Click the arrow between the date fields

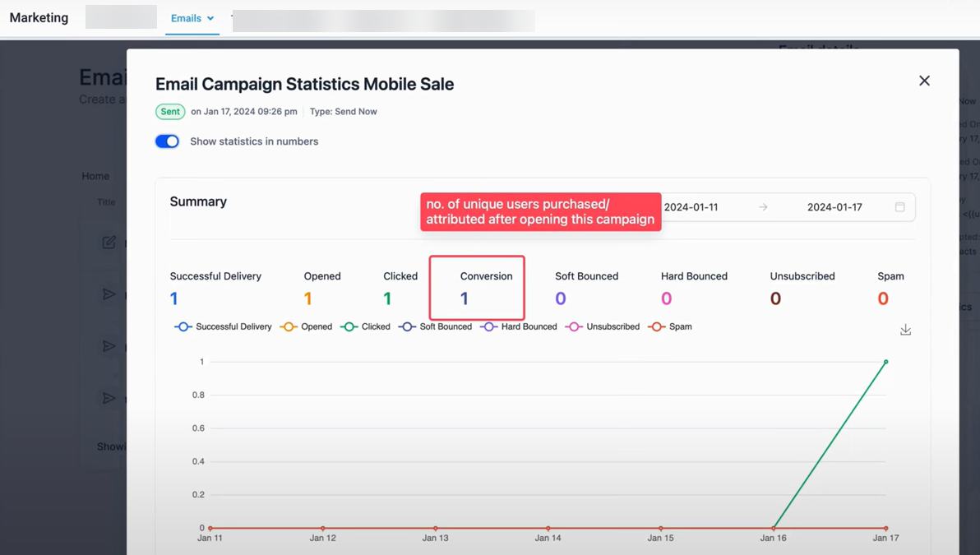click(763, 207)
